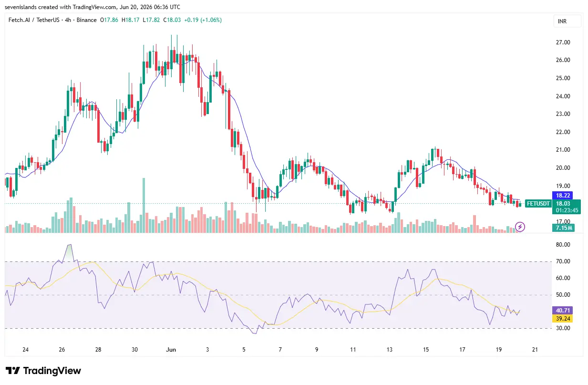The image size is (588, 385).
Task: Click the purple lightning bolt icon
Action: 520,227
